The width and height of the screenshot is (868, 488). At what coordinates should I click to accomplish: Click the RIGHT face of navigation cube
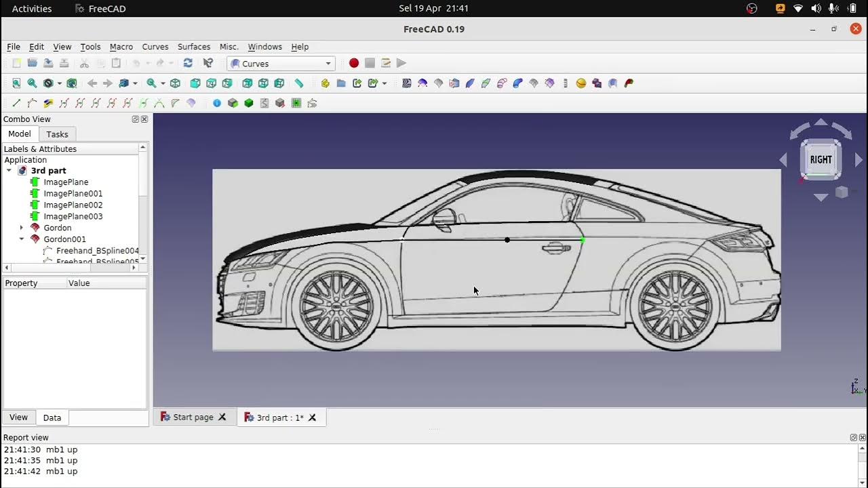click(821, 160)
